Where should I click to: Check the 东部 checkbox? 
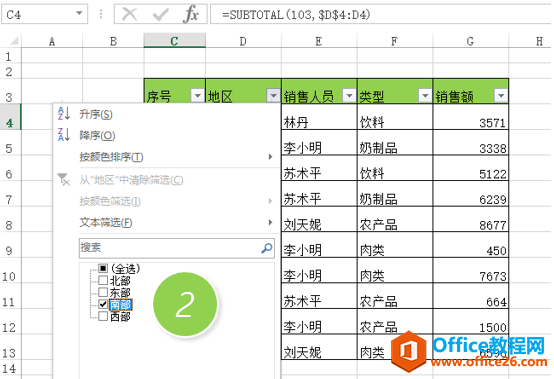click(x=103, y=292)
